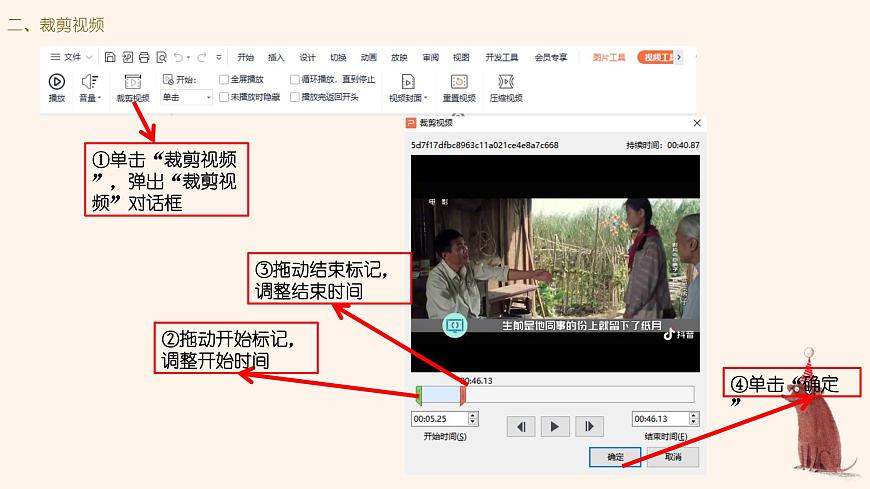The image size is (870, 489).
Task: Expand the quick access toolbar customize arrow
Action: (x=219, y=57)
